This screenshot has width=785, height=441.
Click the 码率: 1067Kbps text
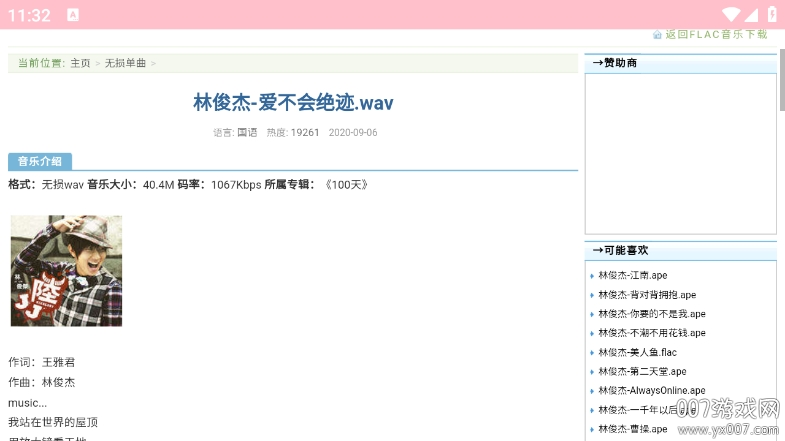[219, 185]
